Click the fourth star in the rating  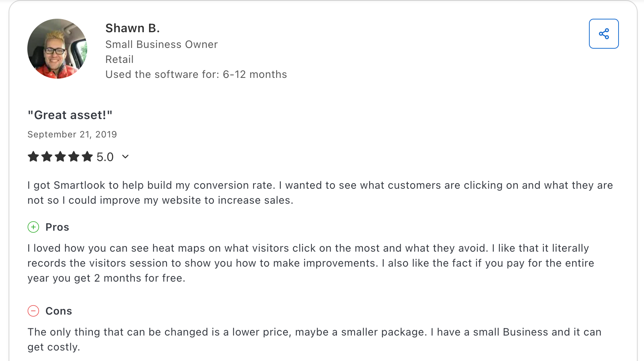(x=74, y=157)
